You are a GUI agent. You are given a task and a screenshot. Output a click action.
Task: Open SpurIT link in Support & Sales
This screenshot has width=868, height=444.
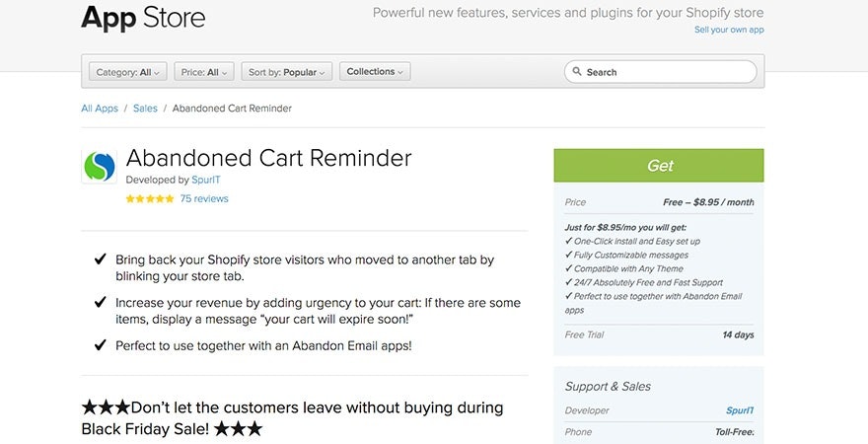coord(740,410)
